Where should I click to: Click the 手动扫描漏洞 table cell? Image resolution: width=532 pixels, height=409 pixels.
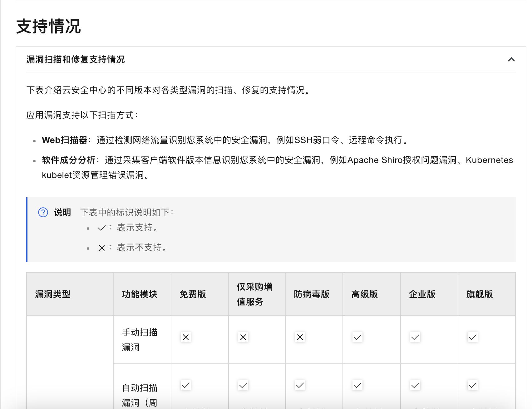coord(142,340)
